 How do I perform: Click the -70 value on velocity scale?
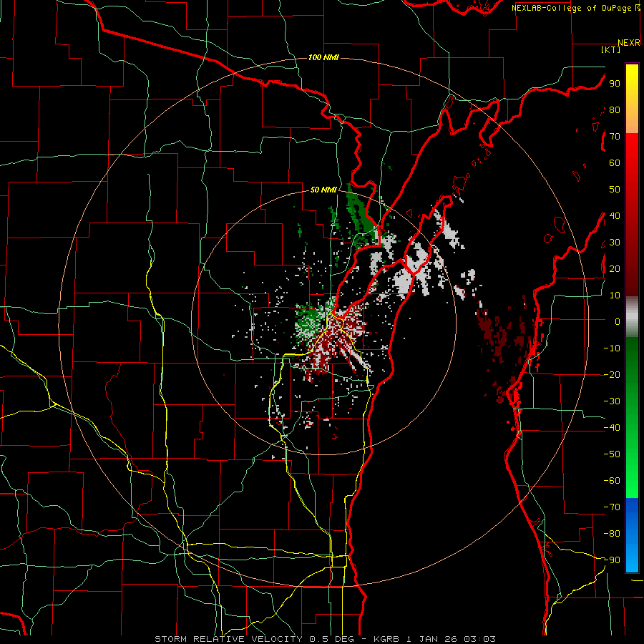(x=612, y=507)
